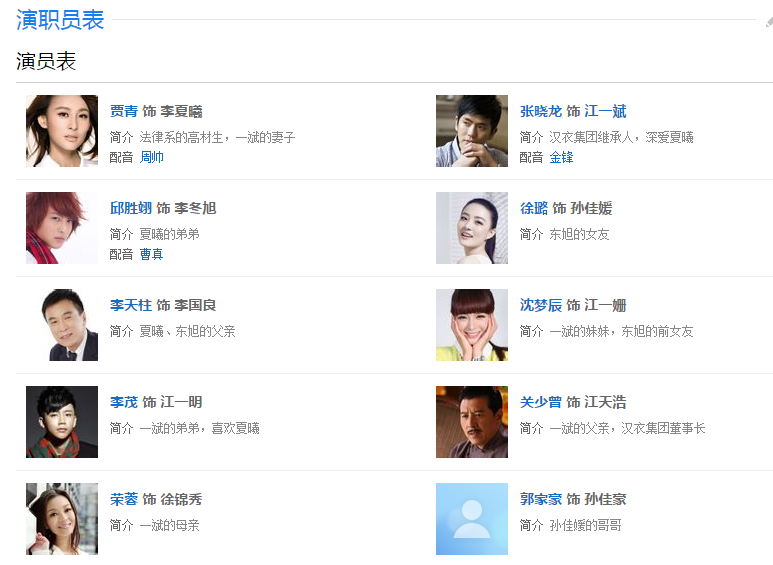The width and height of the screenshot is (773, 565).
Task: Click the placeholder avatar for 郭家豪
Action: coord(472,519)
